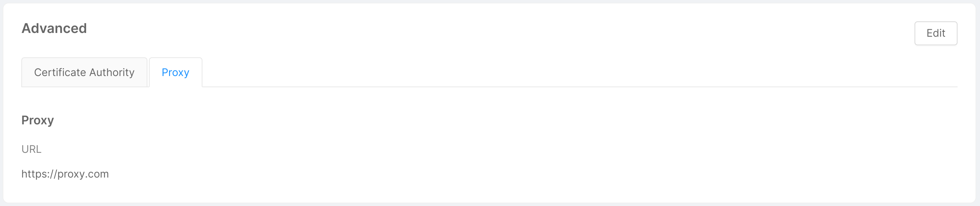Click the Advanced section heading
This screenshot has width=980, height=206.
[x=54, y=28]
